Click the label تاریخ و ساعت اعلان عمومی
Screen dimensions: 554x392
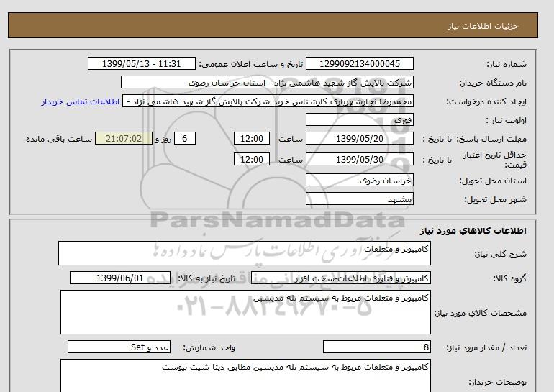251,64
